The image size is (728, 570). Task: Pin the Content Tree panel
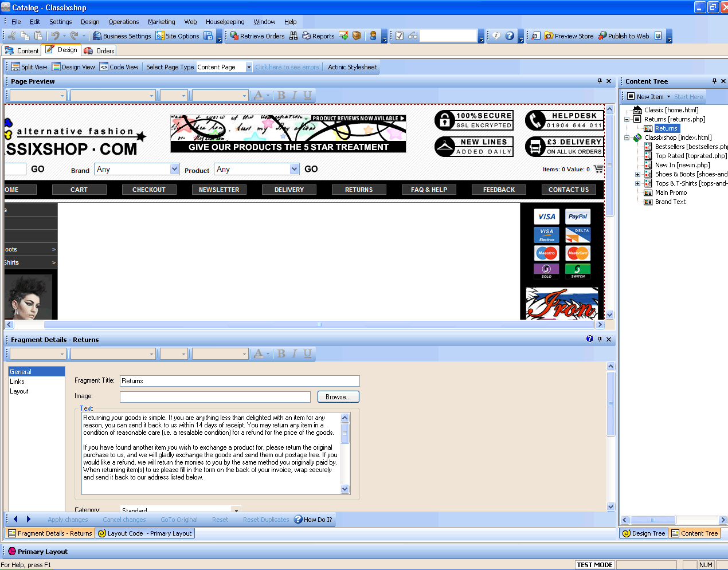click(x=714, y=81)
